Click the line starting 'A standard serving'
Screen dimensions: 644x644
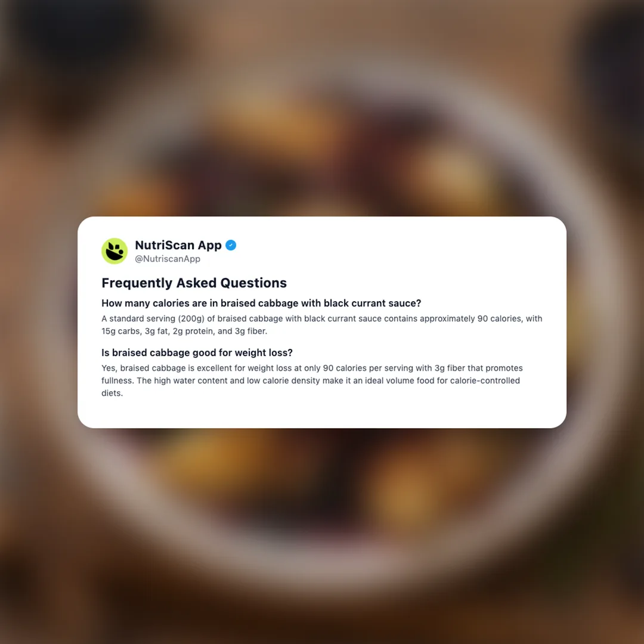322,318
